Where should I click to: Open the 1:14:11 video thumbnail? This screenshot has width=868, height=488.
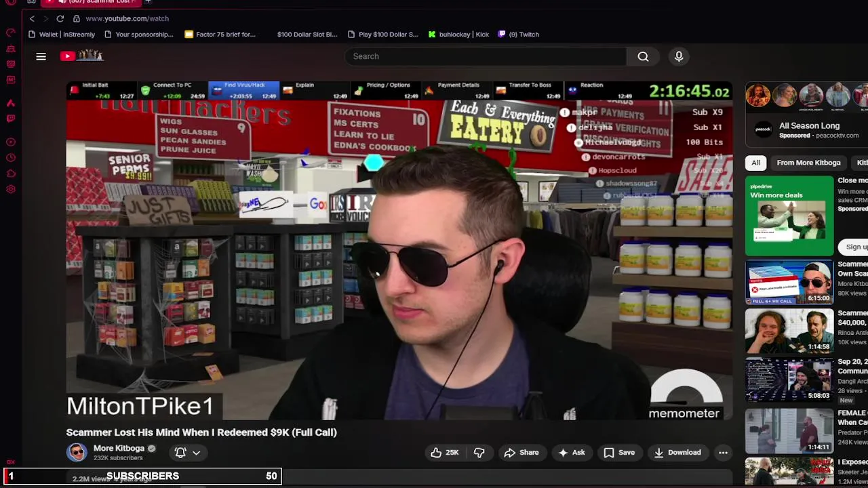tap(789, 430)
